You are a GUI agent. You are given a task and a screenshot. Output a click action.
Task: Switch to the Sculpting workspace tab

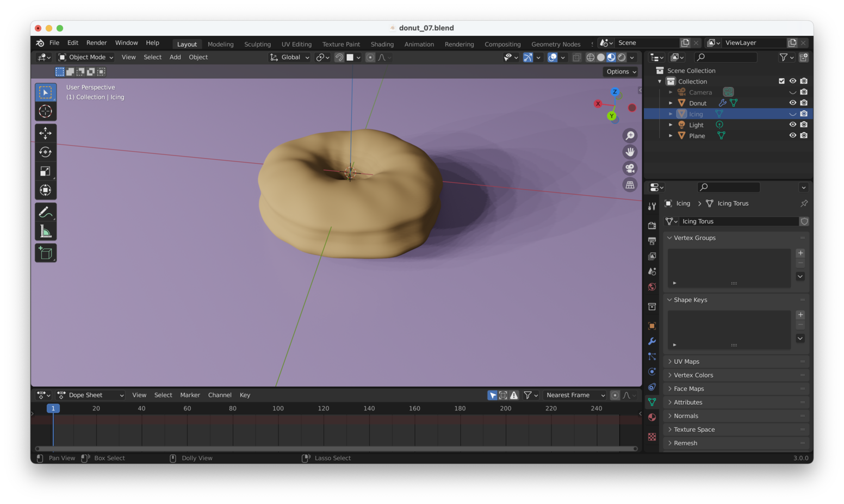tap(257, 44)
